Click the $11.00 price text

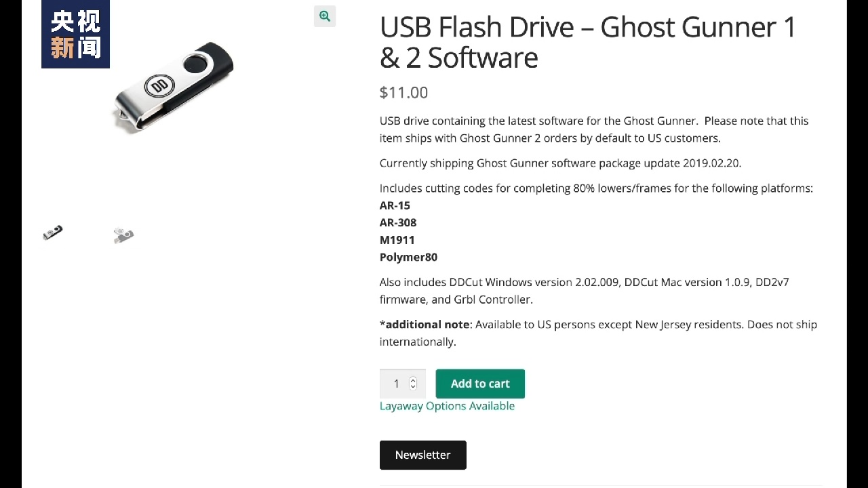click(403, 93)
